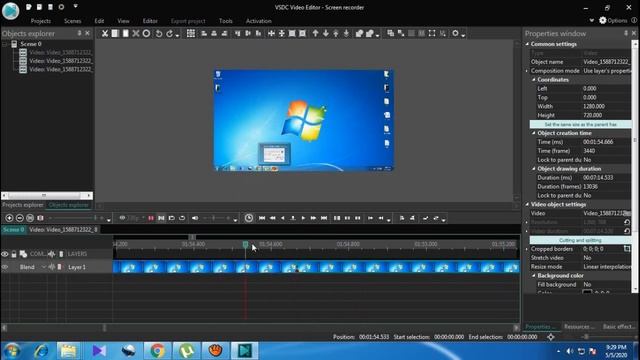Select the Scene 0 timeline tab
The height and width of the screenshot is (360, 640).
13,230
